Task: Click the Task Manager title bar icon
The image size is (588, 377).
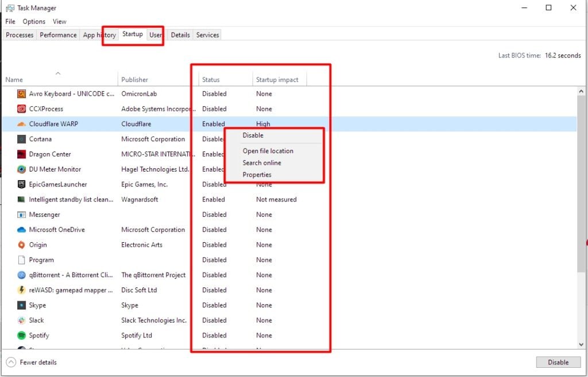Action: pos(10,8)
